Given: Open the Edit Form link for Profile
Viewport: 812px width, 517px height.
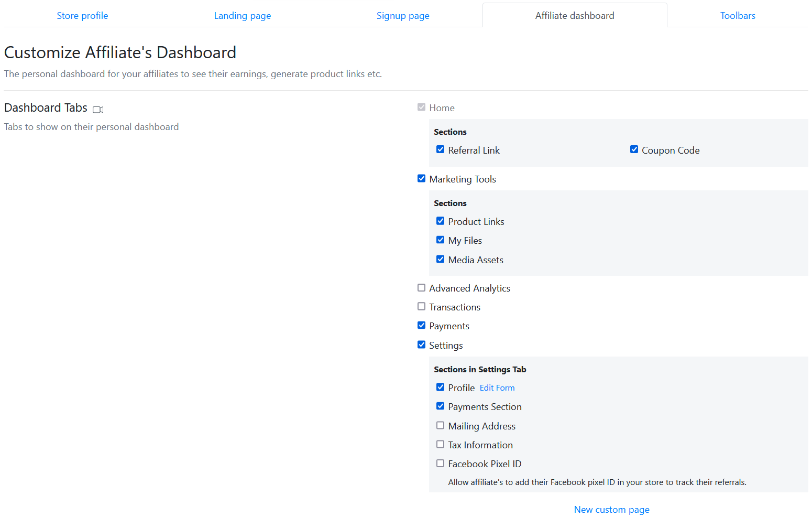Looking at the screenshot, I should [x=497, y=388].
